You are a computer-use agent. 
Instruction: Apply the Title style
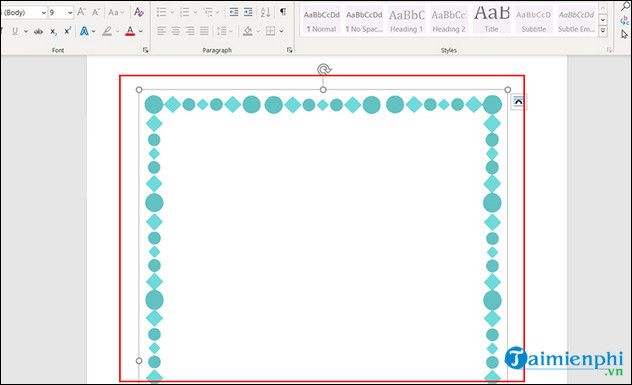(x=491, y=20)
